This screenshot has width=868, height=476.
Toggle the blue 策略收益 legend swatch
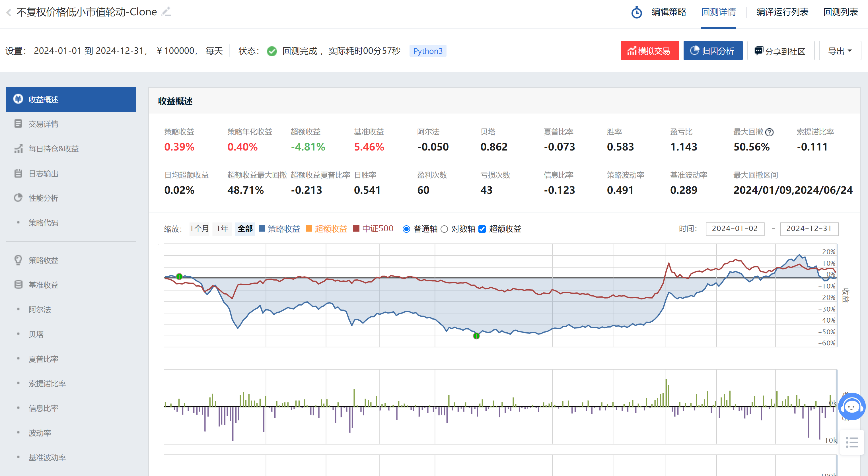tap(262, 229)
